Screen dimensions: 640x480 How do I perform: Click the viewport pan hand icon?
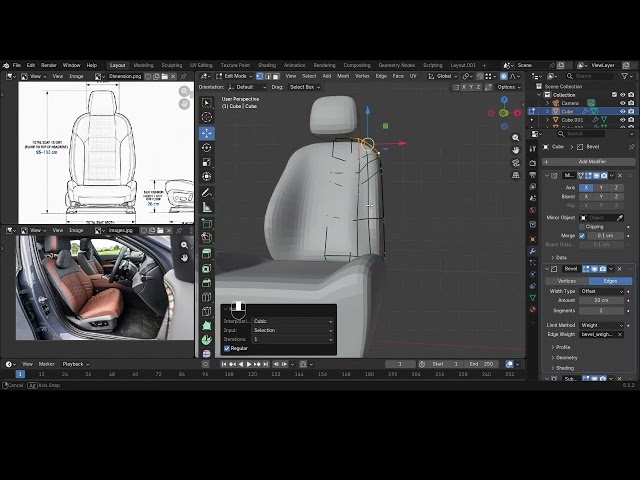(516, 150)
